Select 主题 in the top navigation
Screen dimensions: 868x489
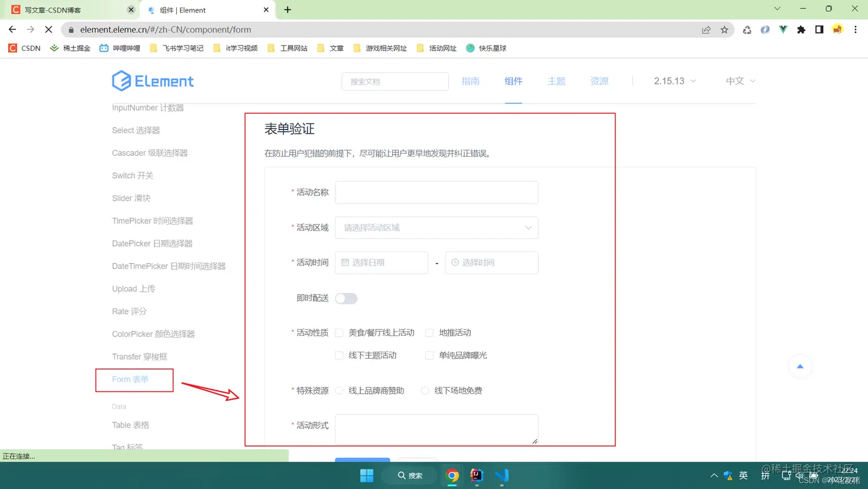click(x=556, y=81)
